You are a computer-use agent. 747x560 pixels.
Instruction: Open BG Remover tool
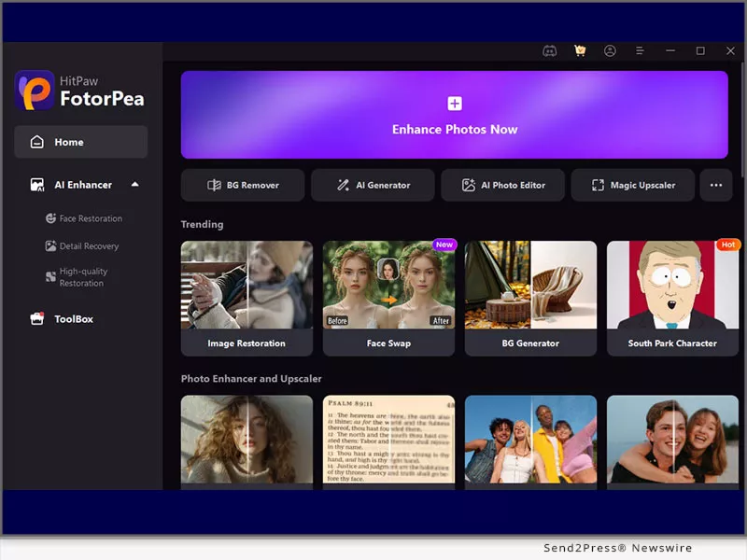[x=243, y=186]
